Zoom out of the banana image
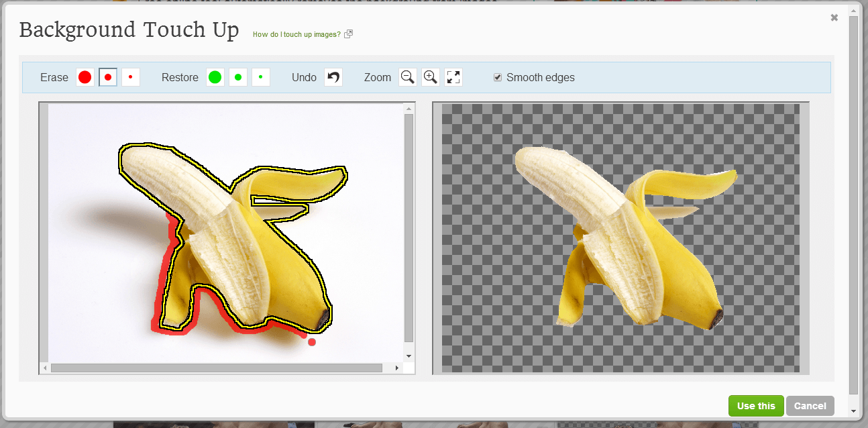 (407, 77)
